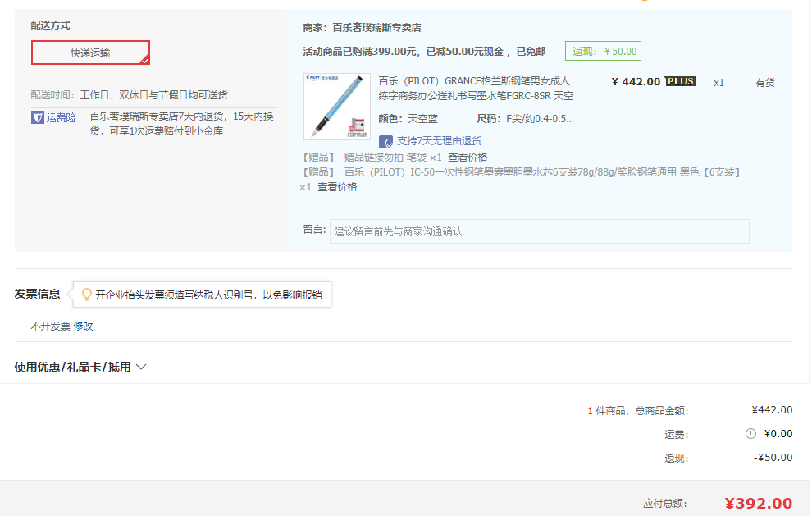Click 修改 to edit invoice info
Image resolution: width=812 pixels, height=516 pixels.
[83, 326]
